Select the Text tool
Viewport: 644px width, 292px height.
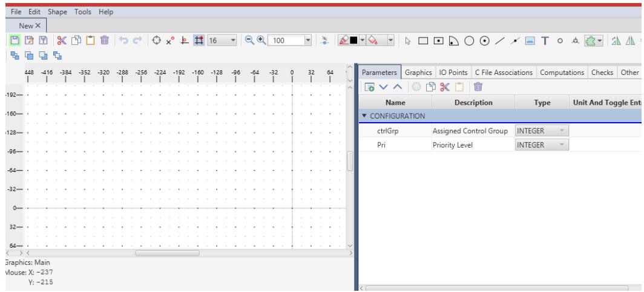click(x=546, y=40)
